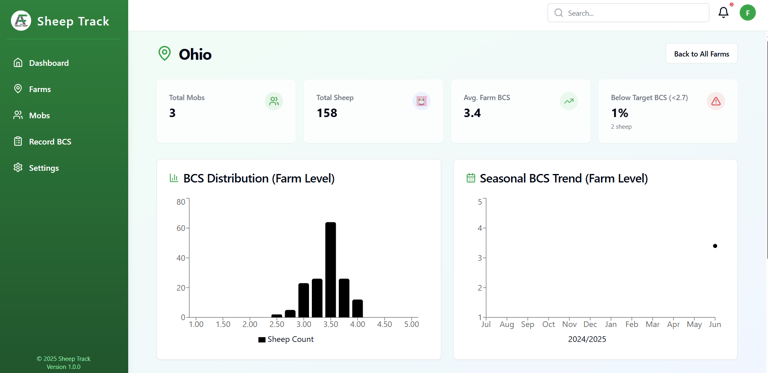Click Back to All Farms button
Screen dimensions: 768x373
[701, 54]
